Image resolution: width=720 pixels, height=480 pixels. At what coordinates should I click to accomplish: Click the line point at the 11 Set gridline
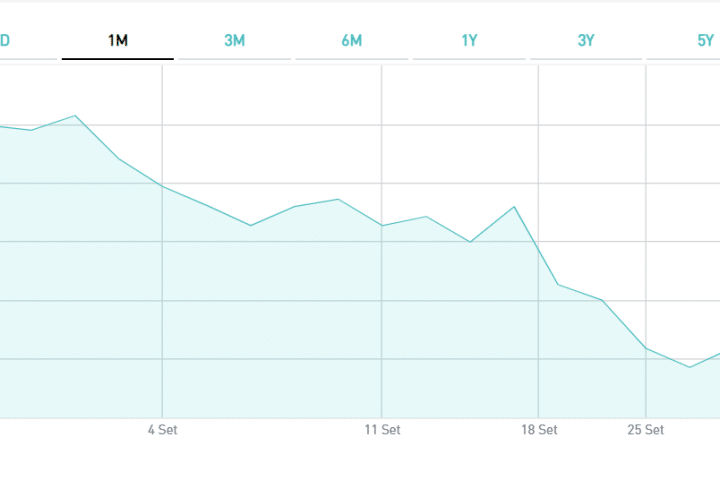pos(382,226)
